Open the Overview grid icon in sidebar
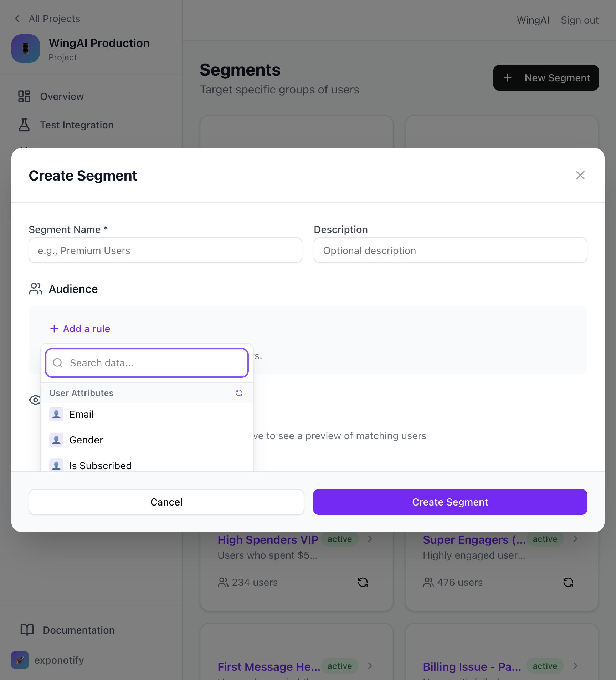 [x=24, y=96]
